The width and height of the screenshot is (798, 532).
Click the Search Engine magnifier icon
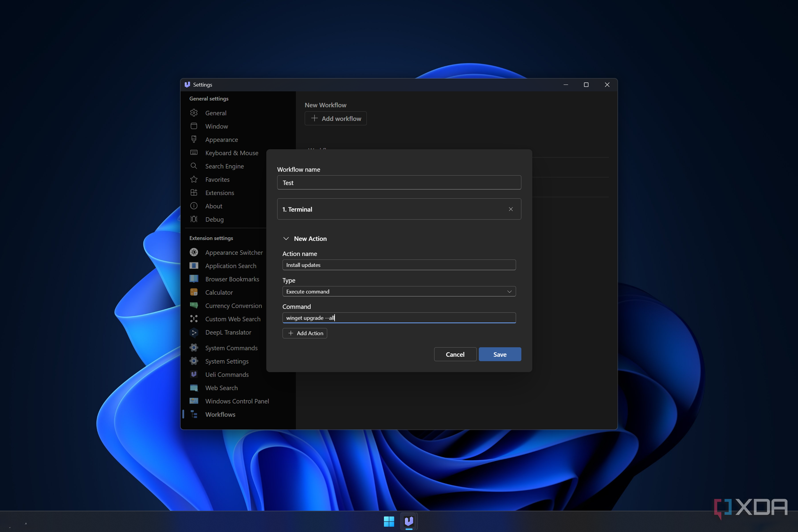pos(194,166)
